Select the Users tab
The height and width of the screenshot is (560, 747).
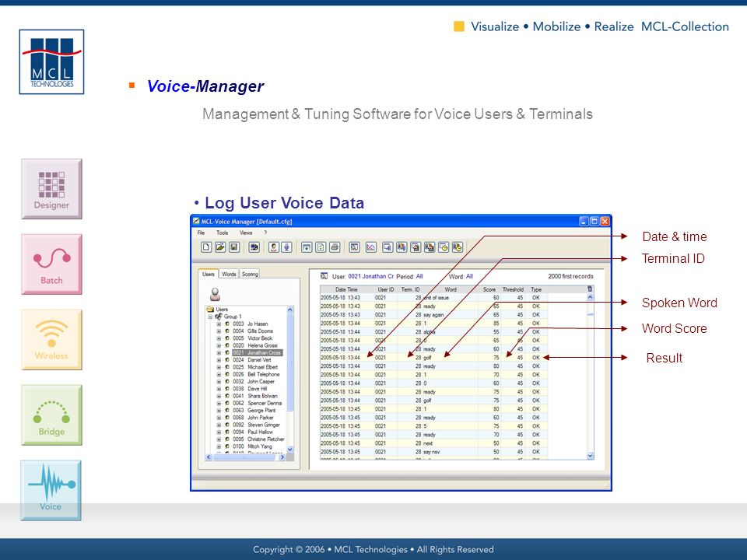point(209,274)
